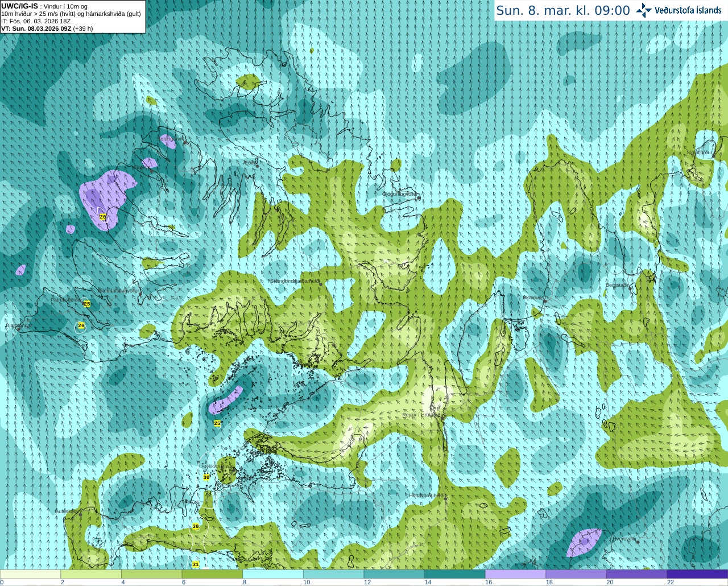Screen dimensions: 728x586
Task: Click the 10–12 m/s light teal legend swatch
Action: pyautogui.click(x=333, y=574)
